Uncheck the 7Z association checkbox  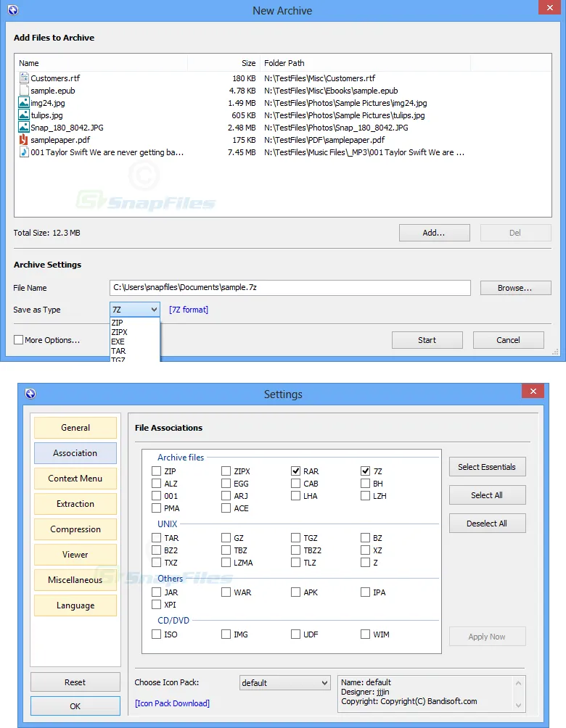click(x=365, y=471)
